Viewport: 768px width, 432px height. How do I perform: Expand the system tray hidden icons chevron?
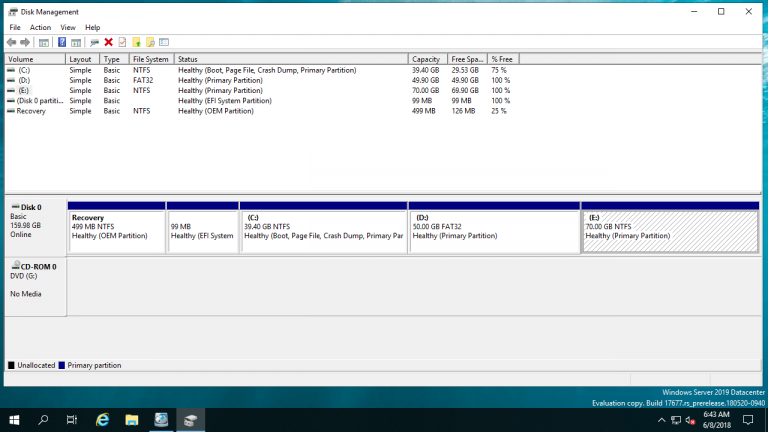click(x=661, y=420)
